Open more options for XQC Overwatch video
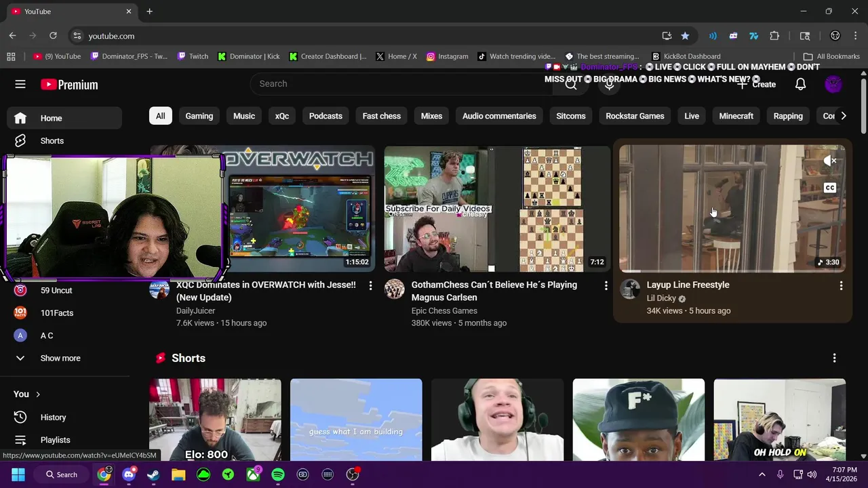This screenshot has height=488, width=868. pyautogui.click(x=370, y=286)
